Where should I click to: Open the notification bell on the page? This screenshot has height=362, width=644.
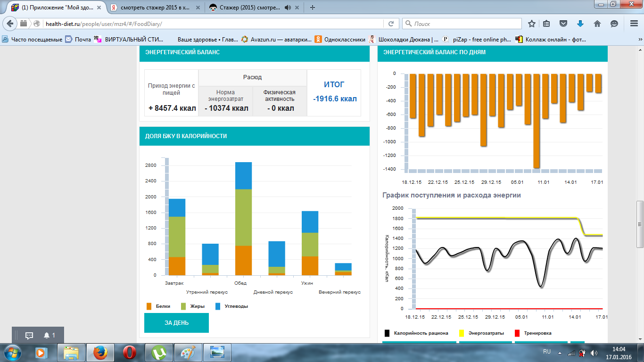click(x=47, y=335)
